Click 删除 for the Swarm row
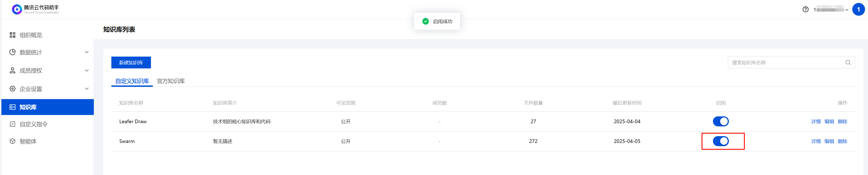This screenshot has height=175, width=868. (x=842, y=141)
